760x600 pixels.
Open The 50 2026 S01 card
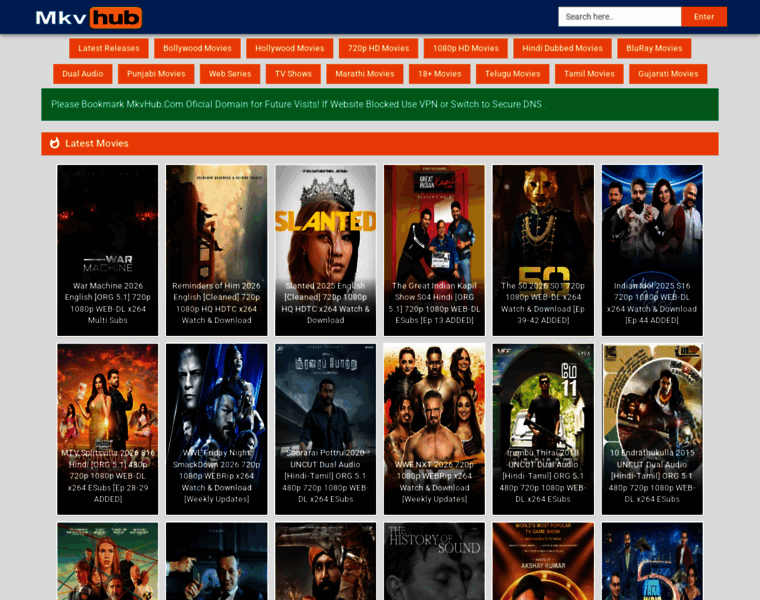pos(543,250)
